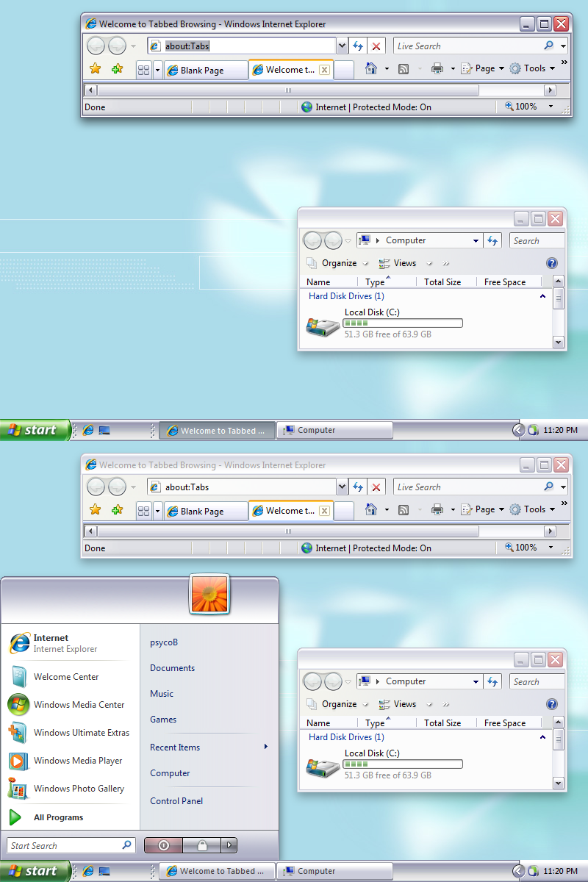Viewport: 588px width, 882px height.
Task: Click Add to Favorites icon in upper IE
Action: coord(117,69)
